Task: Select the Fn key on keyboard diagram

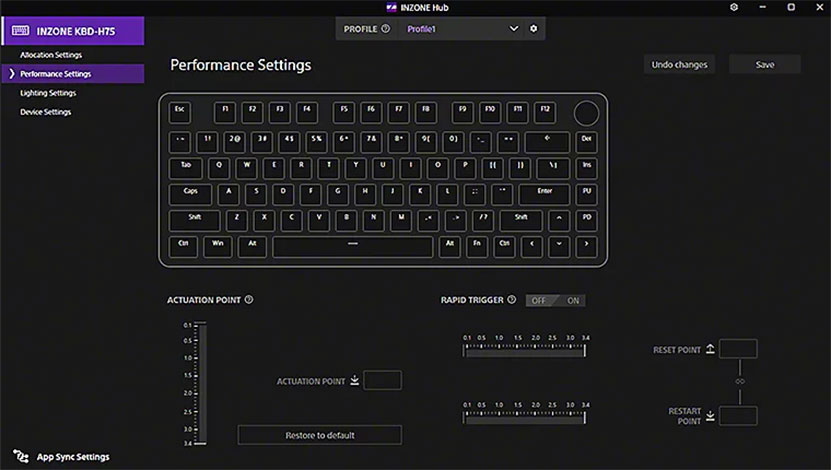Action: coord(477,247)
